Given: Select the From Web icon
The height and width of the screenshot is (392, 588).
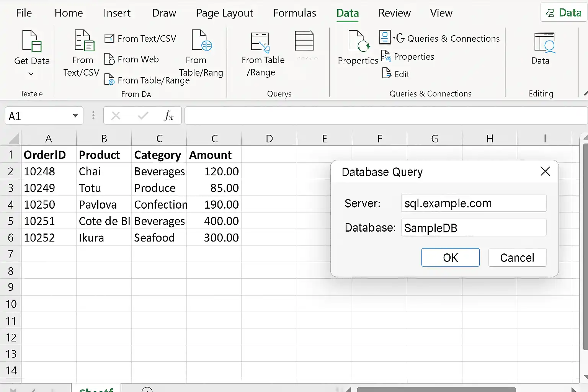Looking at the screenshot, I should pos(109,59).
